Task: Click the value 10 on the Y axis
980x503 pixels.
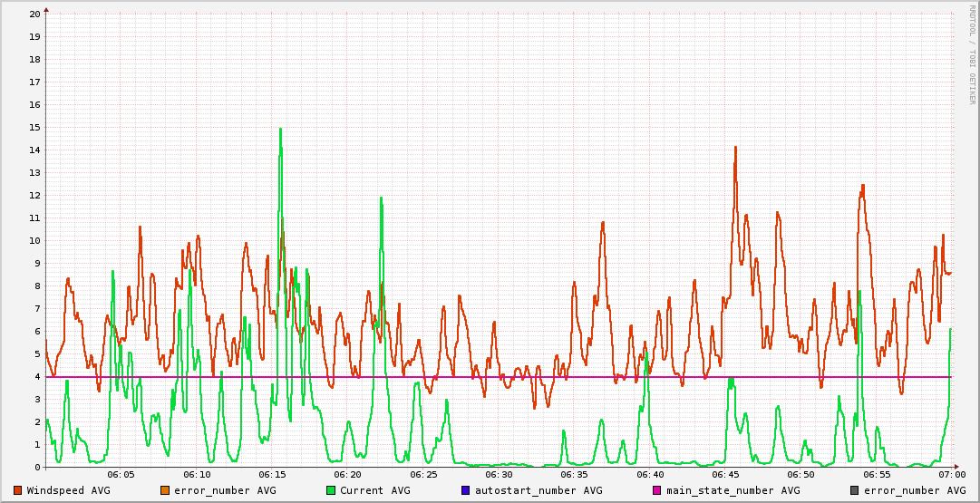Action: click(x=34, y=241)
